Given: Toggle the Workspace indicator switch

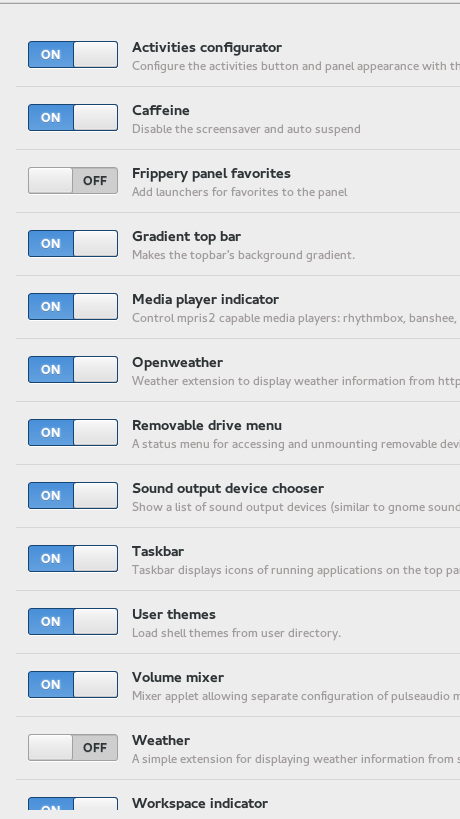Looking at the screenshot, I should [73, 804].
